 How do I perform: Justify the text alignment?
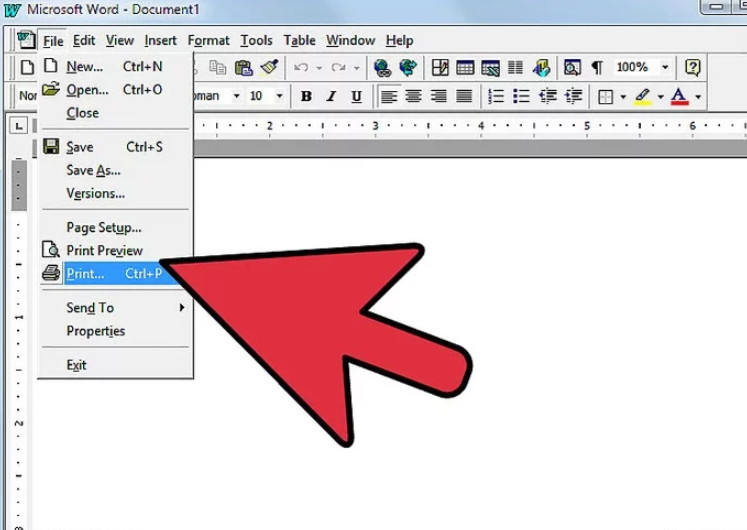pyautogui.click(x=464, y=97)
